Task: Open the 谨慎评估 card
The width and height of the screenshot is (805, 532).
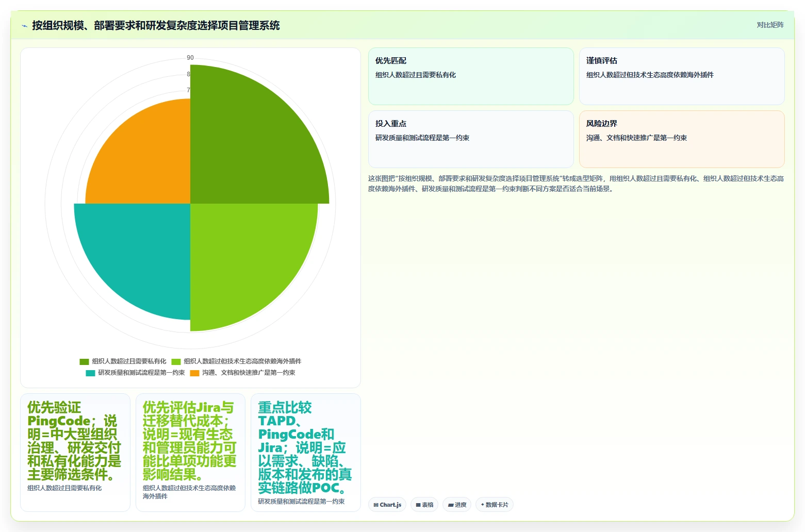Action: 682,76
